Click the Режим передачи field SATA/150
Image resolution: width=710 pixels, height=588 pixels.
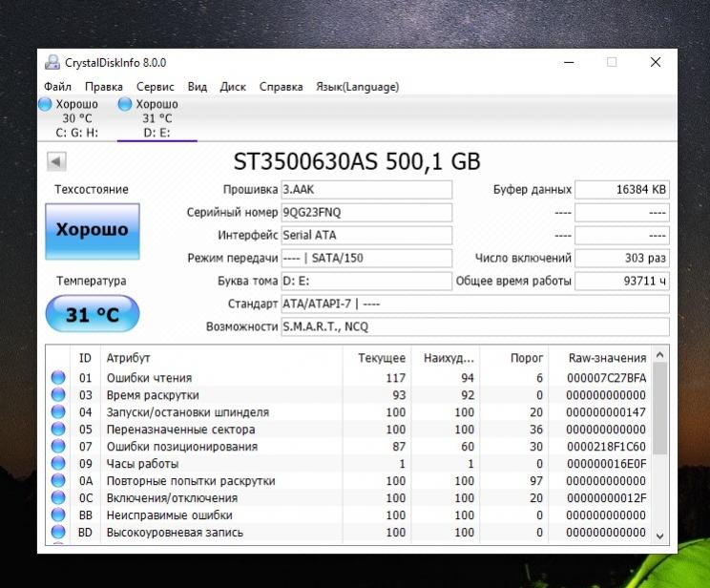pos(366,258)
